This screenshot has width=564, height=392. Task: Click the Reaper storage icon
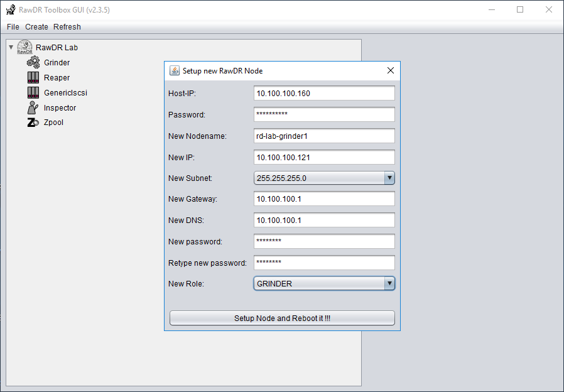[x=33, y=77]
